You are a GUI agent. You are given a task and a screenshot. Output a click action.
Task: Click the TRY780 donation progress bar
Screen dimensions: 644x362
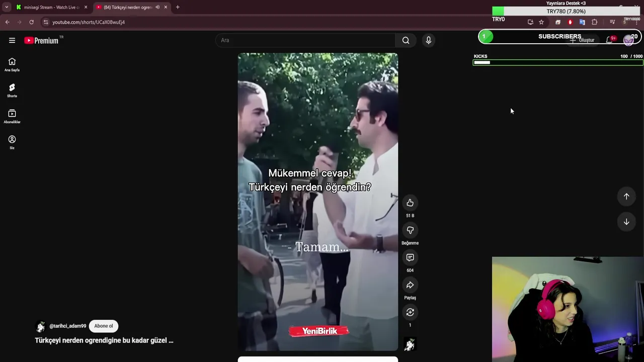(566, 11)
